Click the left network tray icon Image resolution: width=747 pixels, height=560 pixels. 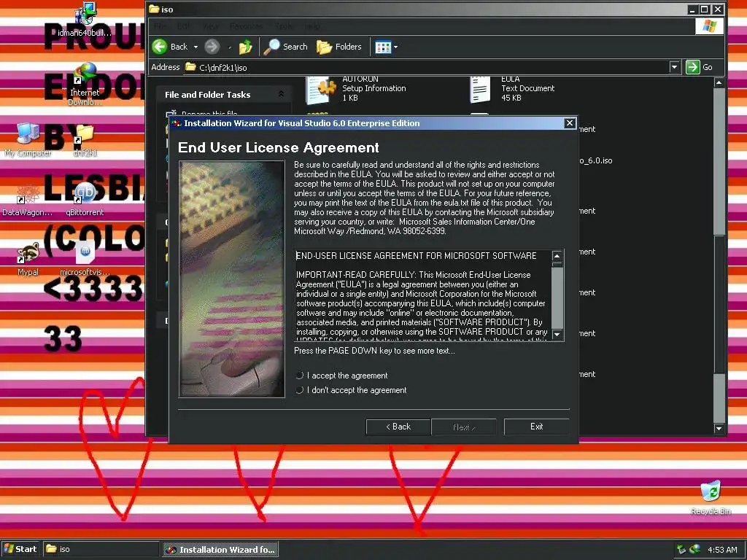pyautogui.click(x=681, y=549)
